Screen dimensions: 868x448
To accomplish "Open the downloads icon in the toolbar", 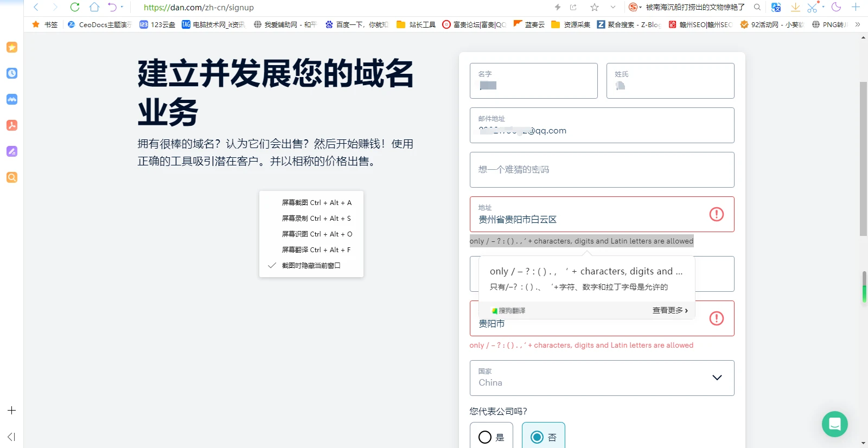I will pyautogui.click(x=795, y=7).
